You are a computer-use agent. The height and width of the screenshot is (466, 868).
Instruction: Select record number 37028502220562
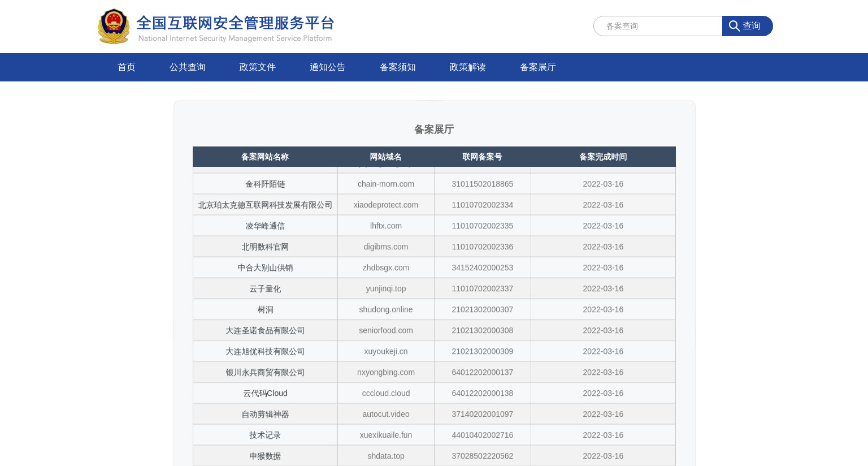click(483, 456)
